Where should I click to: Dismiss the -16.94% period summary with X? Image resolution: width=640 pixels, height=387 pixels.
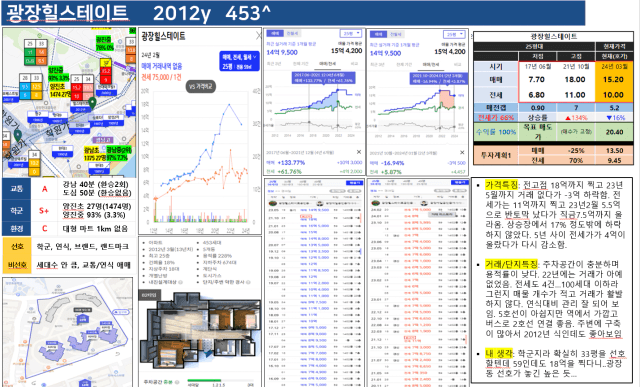tap(462, 153)
